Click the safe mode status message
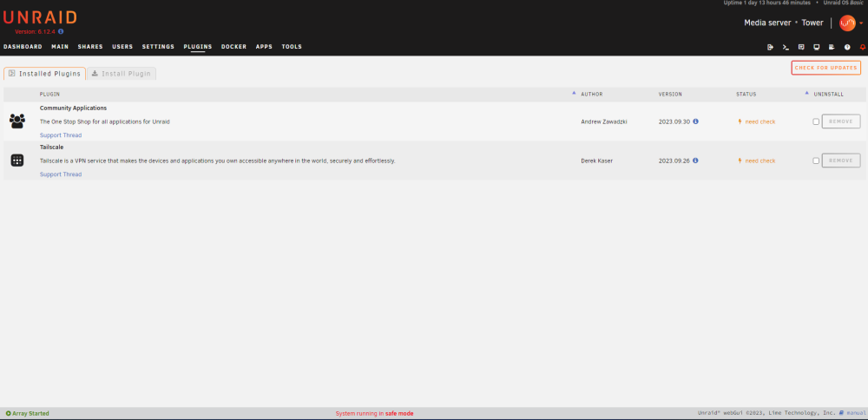 coord(374,413)
